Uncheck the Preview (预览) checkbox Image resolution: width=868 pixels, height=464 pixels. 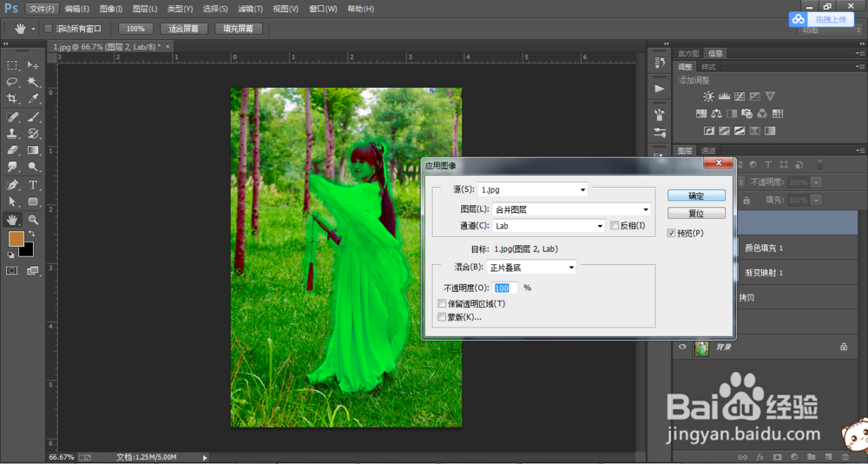coord(672,234)
